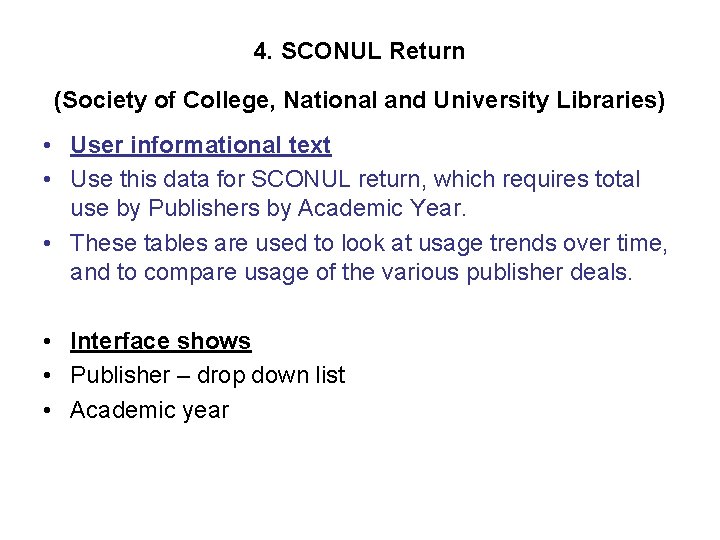Open the 'User informational text' underlined heading

pos(201,145)
